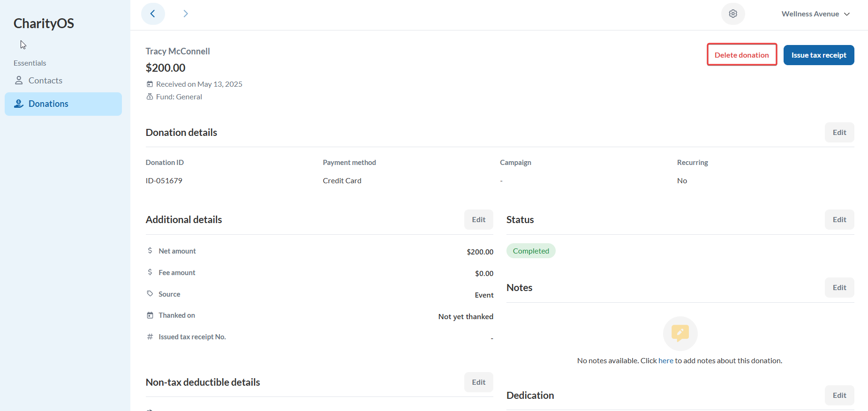Open settings via the gear icon

pyautogui.click(x=733, y=14)
